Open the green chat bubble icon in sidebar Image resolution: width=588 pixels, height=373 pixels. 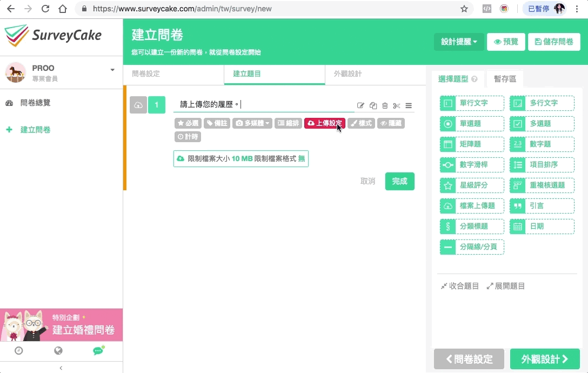[98, 351]
